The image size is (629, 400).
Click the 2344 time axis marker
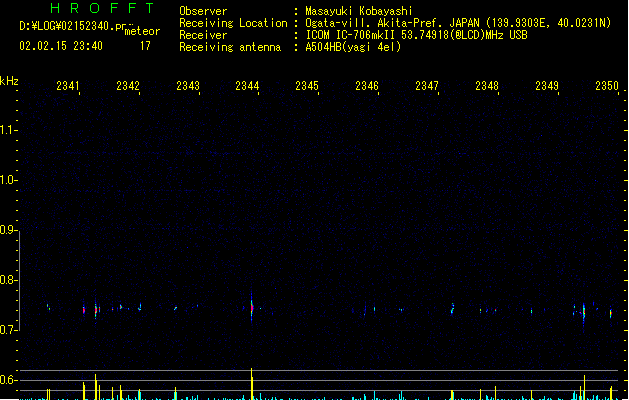(247, 86)
